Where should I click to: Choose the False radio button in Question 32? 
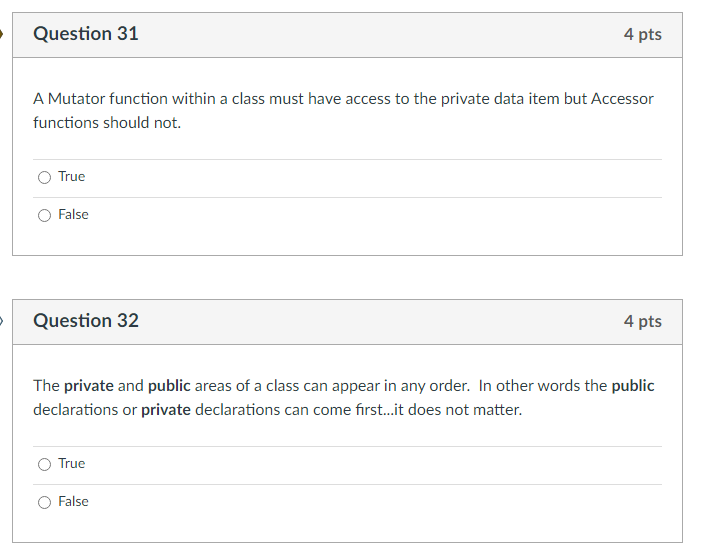[44, 502]
